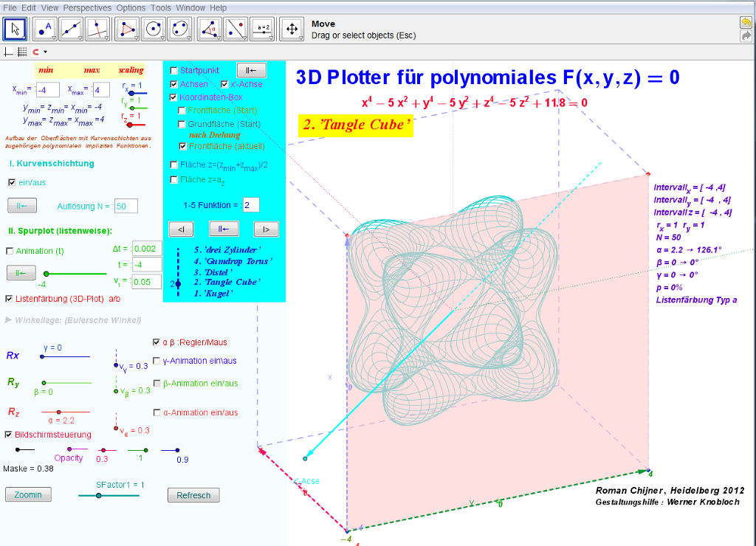Enable the Animation (t) checkbox
The image size is (756, 546).
[x=10, y=251]
